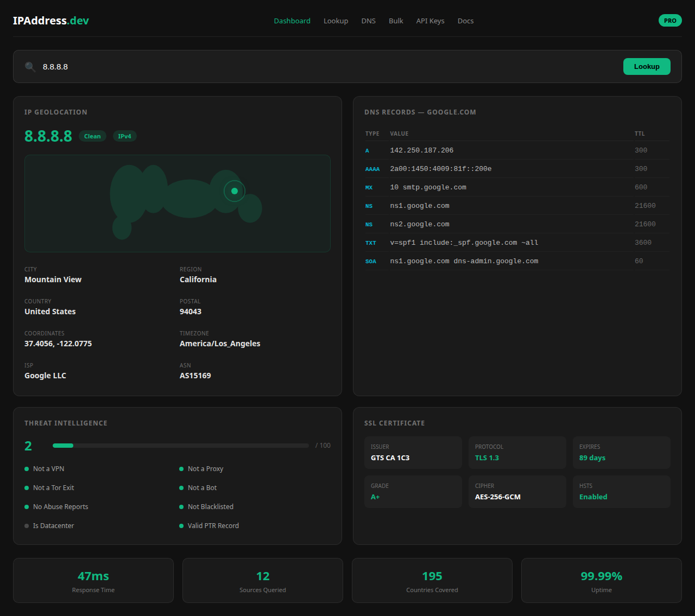Click inside the IP search input field
695x616 pixels.
coord(163,66)
